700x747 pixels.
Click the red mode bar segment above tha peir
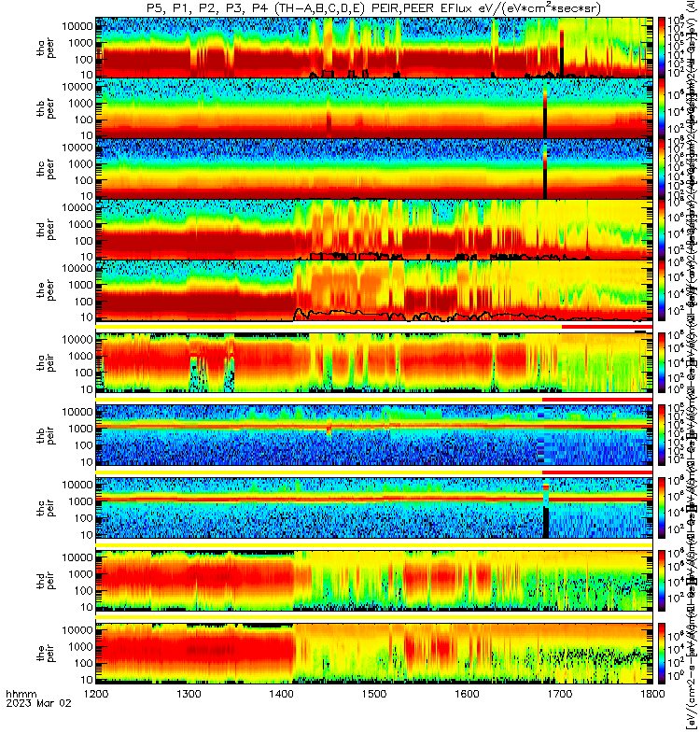[x=608, y=327]
